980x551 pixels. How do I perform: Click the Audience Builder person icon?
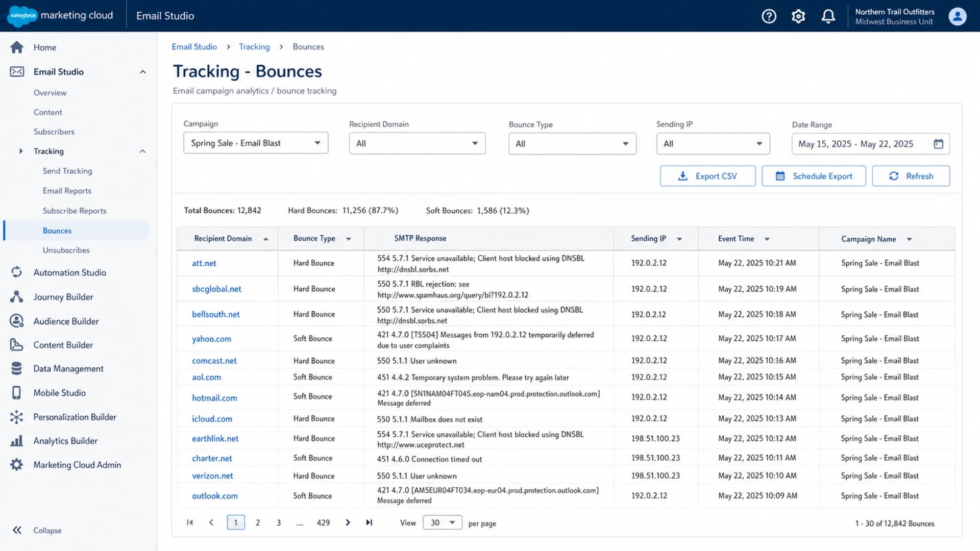click(x=17, y=321)
